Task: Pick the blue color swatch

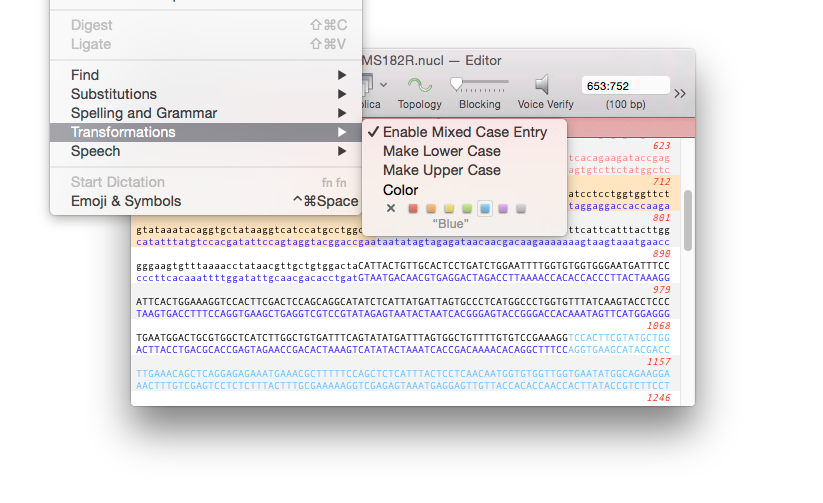Action: click(485, 208)
